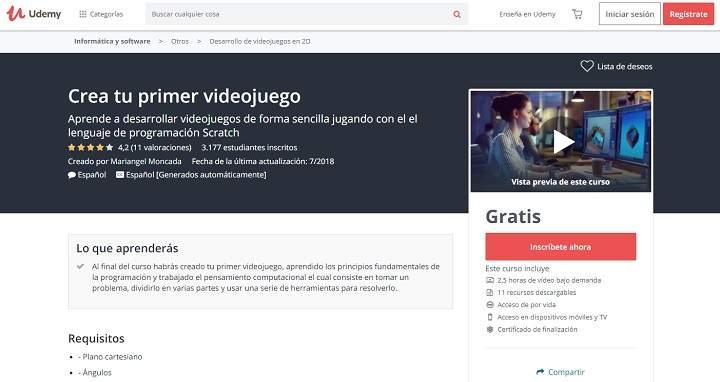Click 'Vista previa de este curso' caption
Viewport: 720px width, 382px height.
point(561,182)
